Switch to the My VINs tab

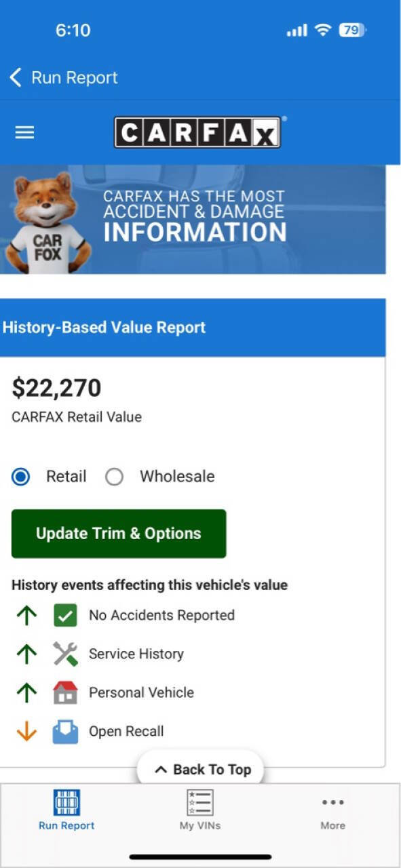(200, 812)
